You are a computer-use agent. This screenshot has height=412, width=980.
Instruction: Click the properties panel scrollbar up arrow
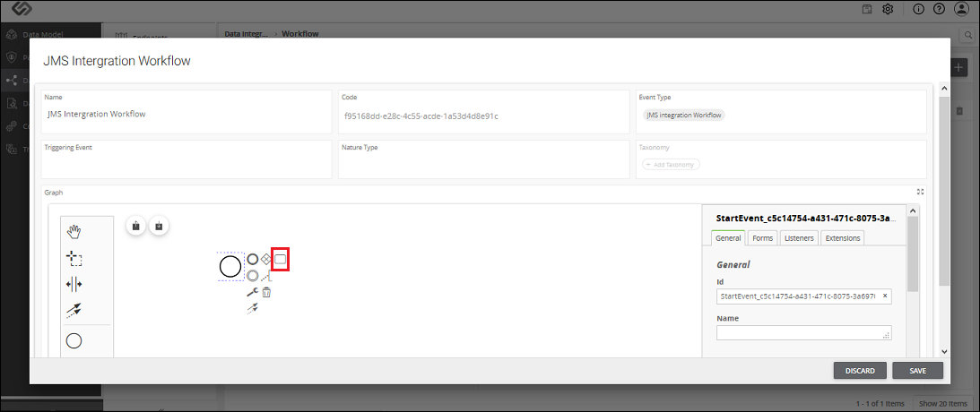click(913, 211)
